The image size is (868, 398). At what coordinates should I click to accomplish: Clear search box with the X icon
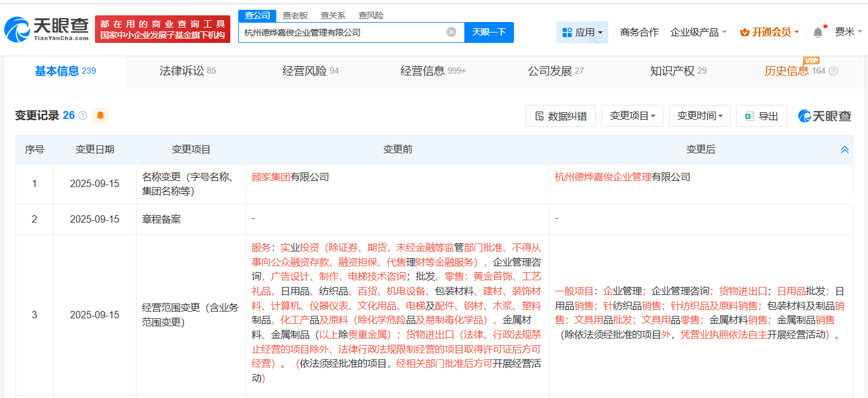(x=451, y=32)
